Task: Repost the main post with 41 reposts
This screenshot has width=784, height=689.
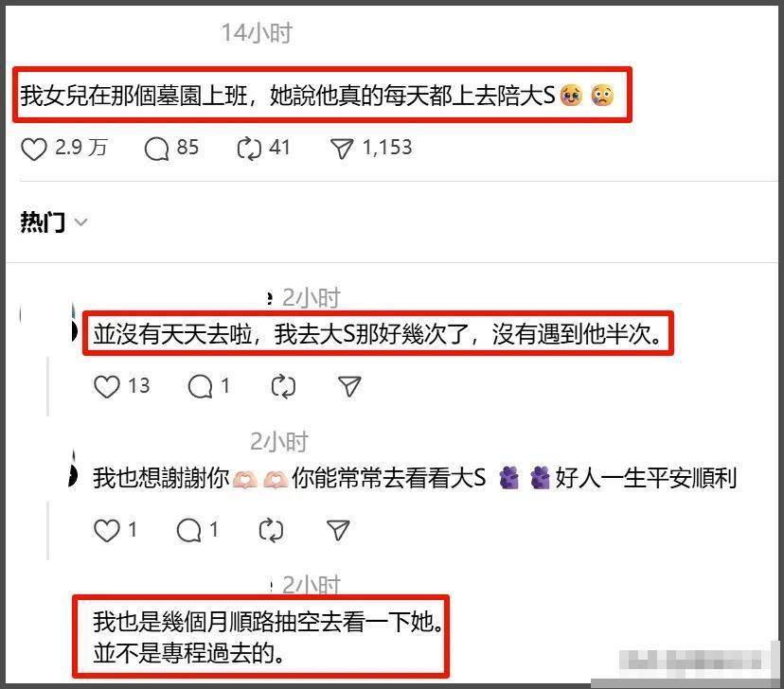Action: tap(249, 149)
